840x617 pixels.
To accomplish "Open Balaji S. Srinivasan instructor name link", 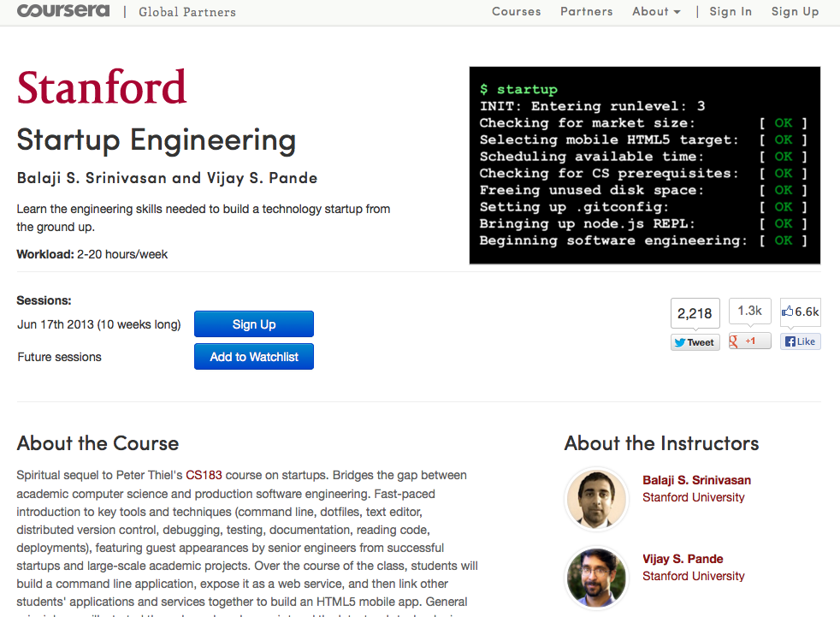I will (x=696, y=480).
